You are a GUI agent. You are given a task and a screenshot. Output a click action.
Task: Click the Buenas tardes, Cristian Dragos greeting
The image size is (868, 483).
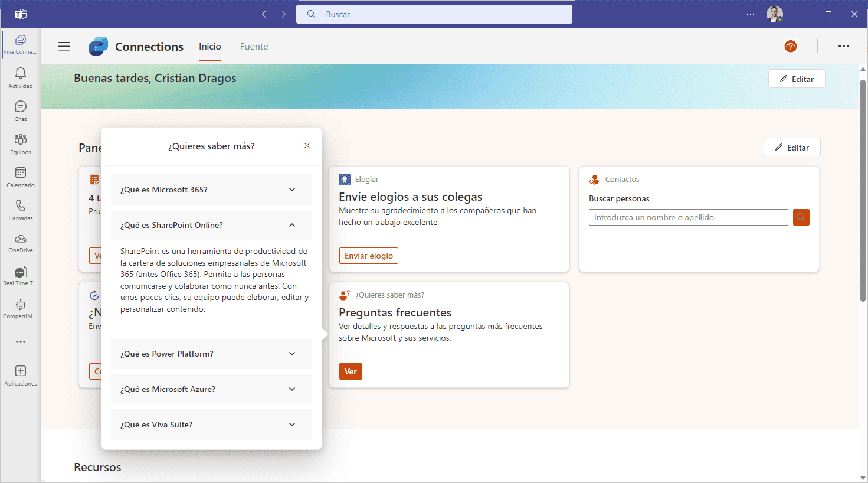click(155, 79)
